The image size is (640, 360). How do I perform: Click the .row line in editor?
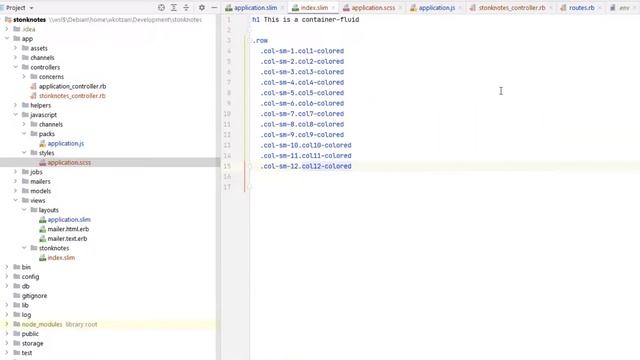tap(260, 40)
